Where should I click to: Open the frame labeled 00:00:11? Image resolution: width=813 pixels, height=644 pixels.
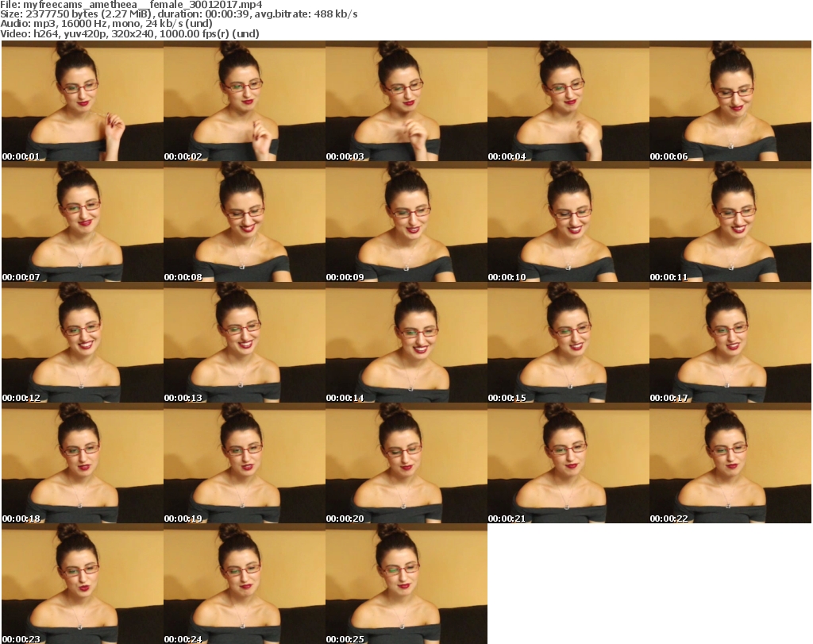tap(730, 222)
